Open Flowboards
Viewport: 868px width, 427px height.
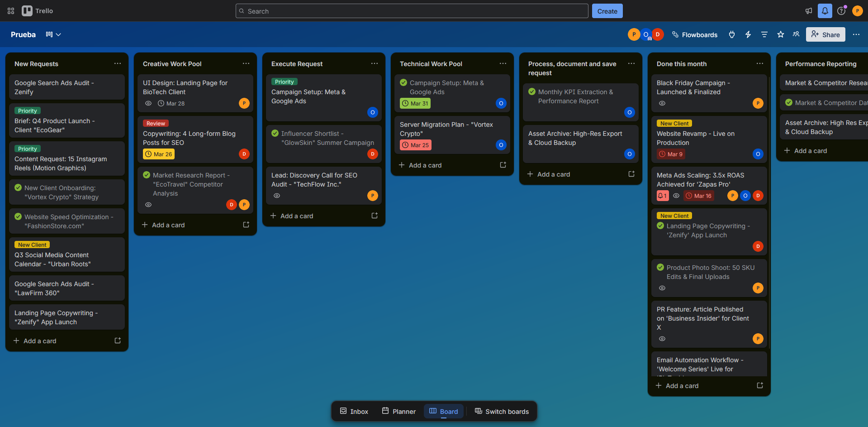pyautogui.click(x=695, y=35)
